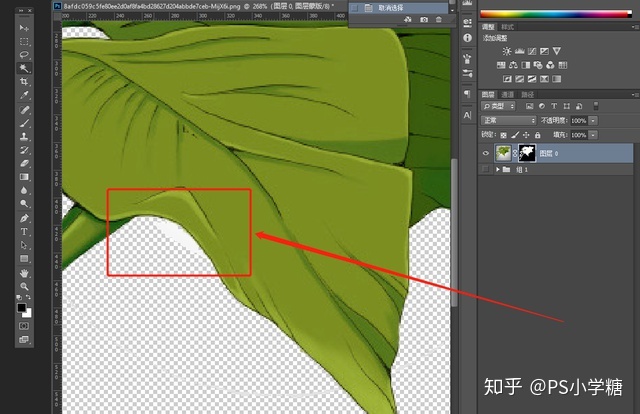Add a Posterize adjustment layer
The width and height of the screenshot is (640, 414).
click(x=520, y=79)
